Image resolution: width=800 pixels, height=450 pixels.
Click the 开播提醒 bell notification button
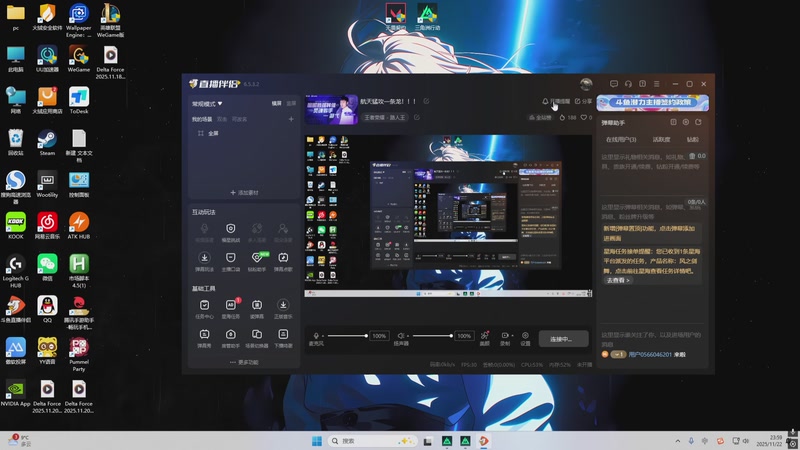tap(556, 101)
